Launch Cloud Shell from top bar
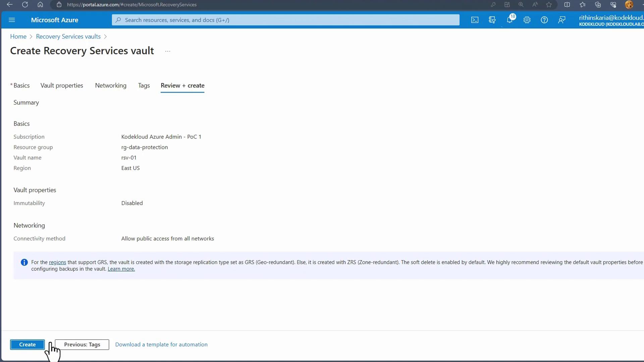The width and height of the screenshot is (644, 362). click(475, 20)
